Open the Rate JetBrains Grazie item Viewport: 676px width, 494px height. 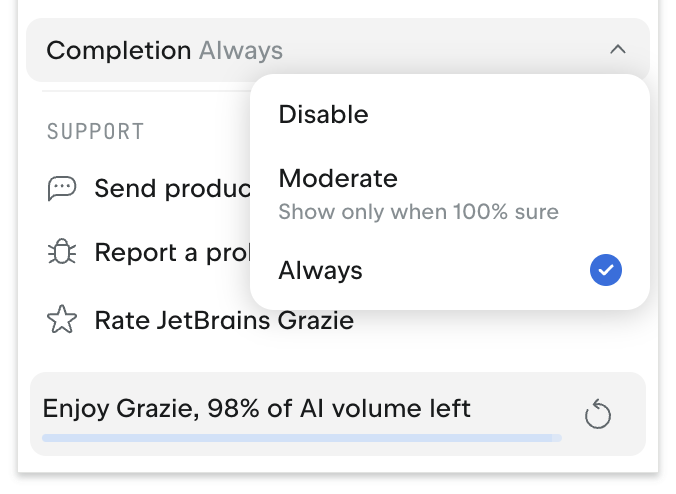click(x=224, y=321)
